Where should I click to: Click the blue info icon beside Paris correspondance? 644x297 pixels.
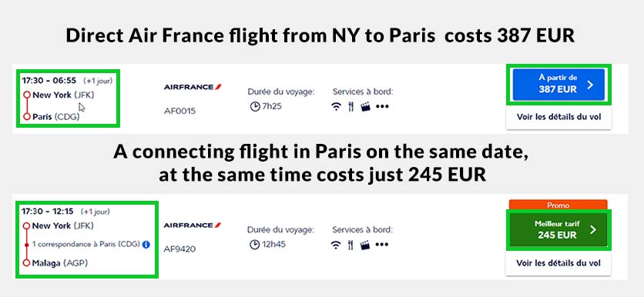[146, 244]
